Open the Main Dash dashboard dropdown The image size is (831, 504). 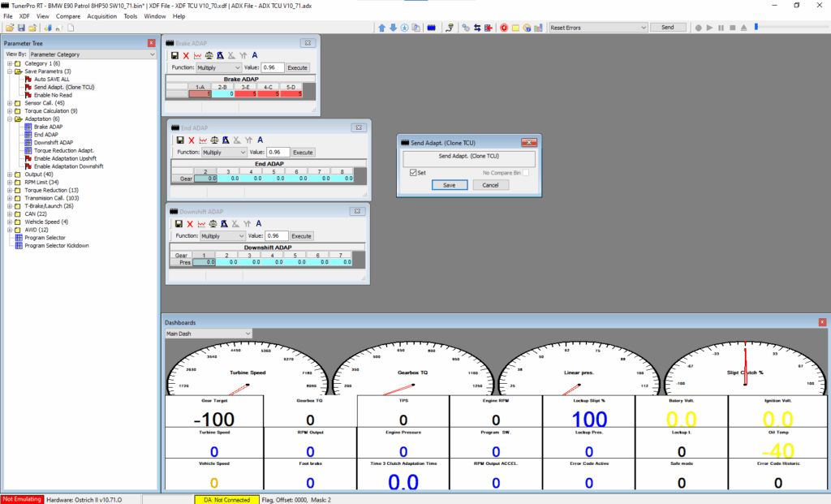(x=209, y=334)
